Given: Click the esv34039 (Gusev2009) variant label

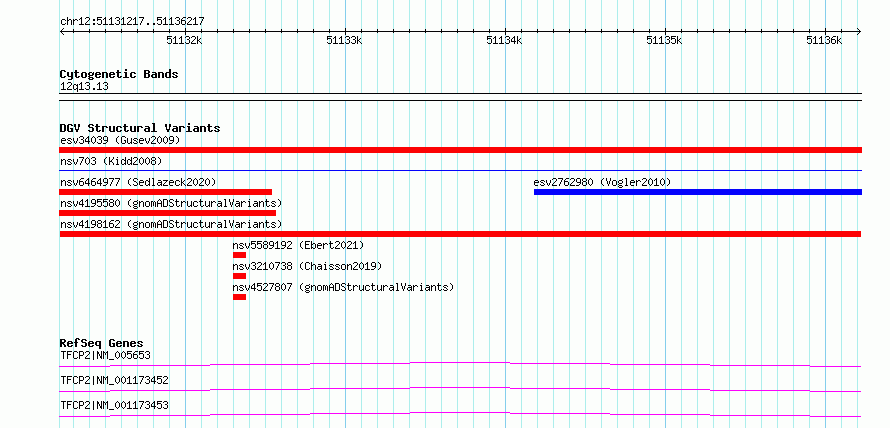Looking at the screenshot, I should point(120,140).
